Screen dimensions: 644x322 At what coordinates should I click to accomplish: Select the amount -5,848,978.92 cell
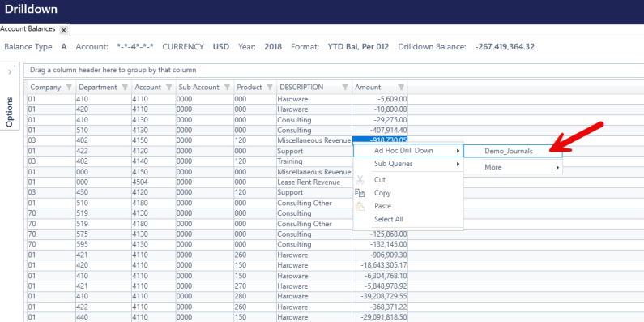pyautogui.click(x=380, y=286)
